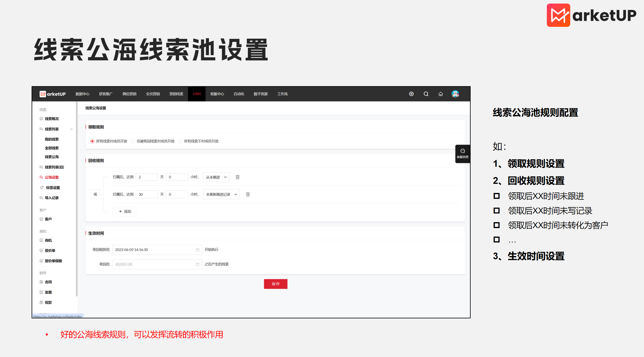Delete the 未更新跟进记录 recycle rule row
Image resolution: width=644 pixels, height=357 pixels.
tap(248, 194)
